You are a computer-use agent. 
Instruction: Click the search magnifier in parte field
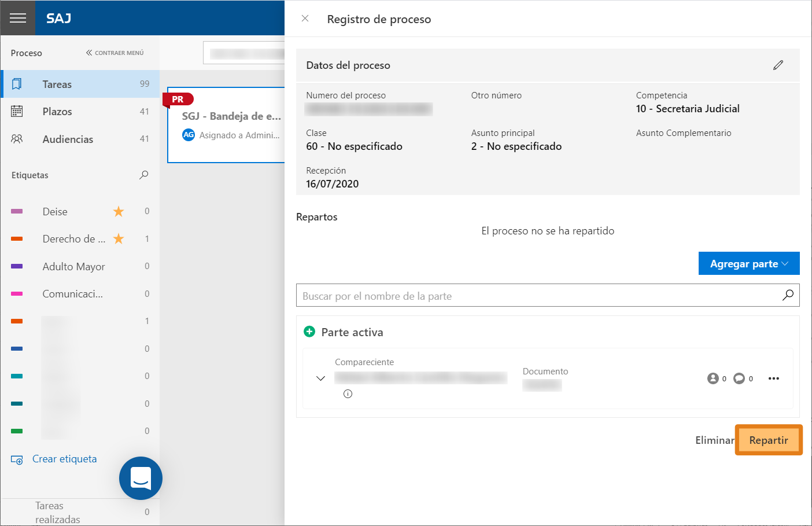(x=788, y=295)
